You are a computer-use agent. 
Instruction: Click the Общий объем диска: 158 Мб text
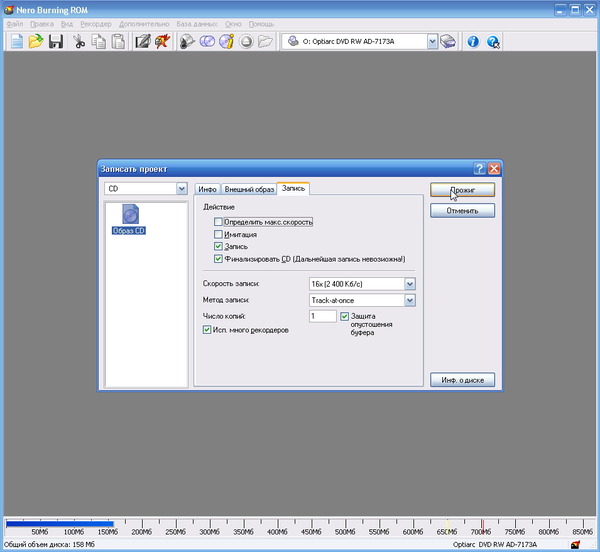(49, 544)
